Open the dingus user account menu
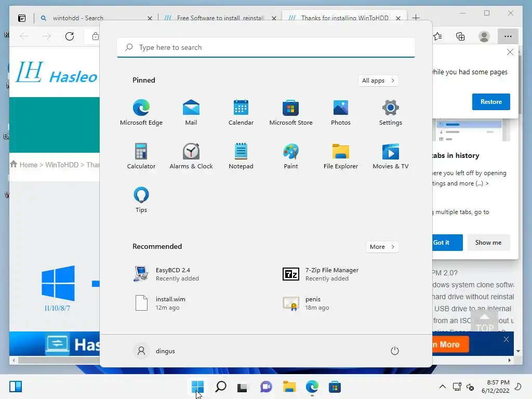The image size is (532, 399). click(155, 351)
